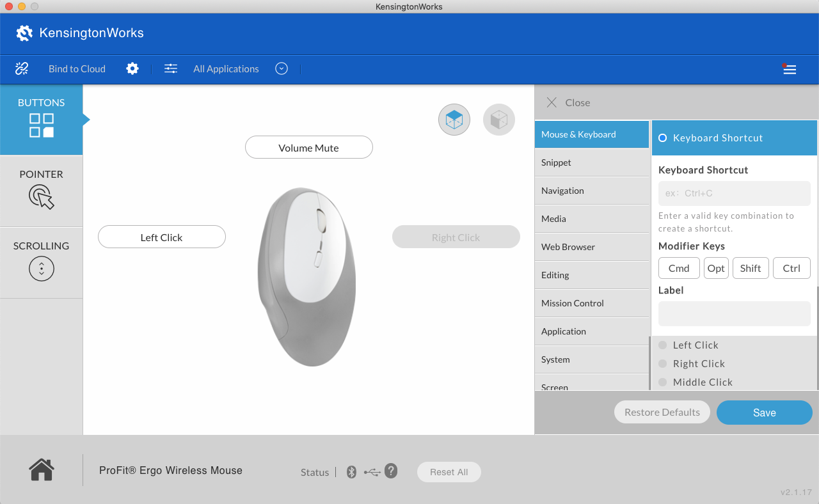The height and width of the screenshot is (504, 819).
Task: Click the Left Click button assignment
Action: [162, 237]
